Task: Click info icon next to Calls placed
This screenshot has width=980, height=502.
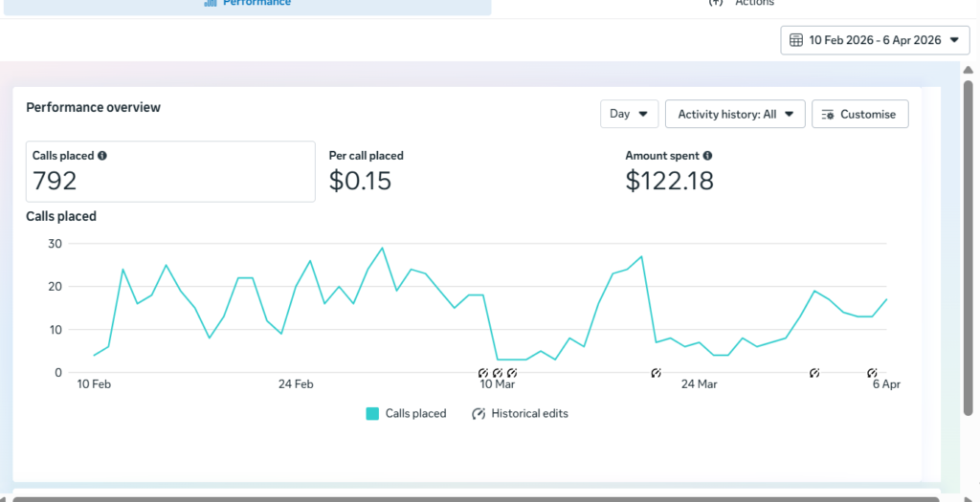Action: pos(101,156)
